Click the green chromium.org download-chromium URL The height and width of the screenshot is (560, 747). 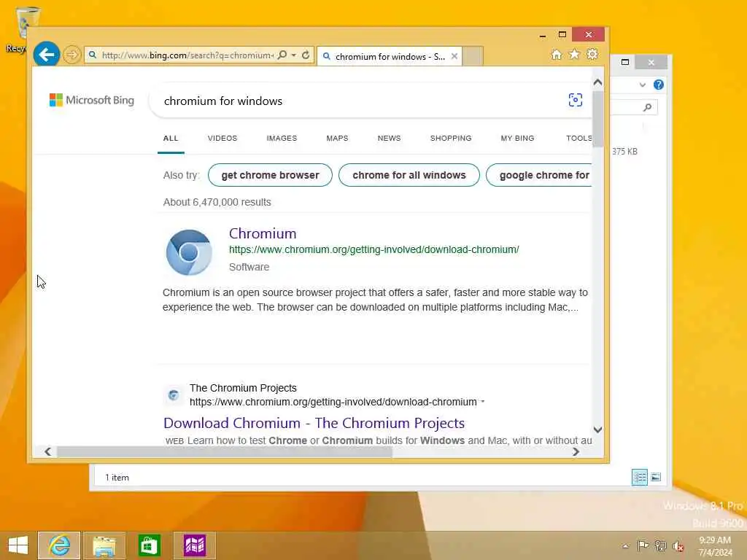tap(374, 249)
